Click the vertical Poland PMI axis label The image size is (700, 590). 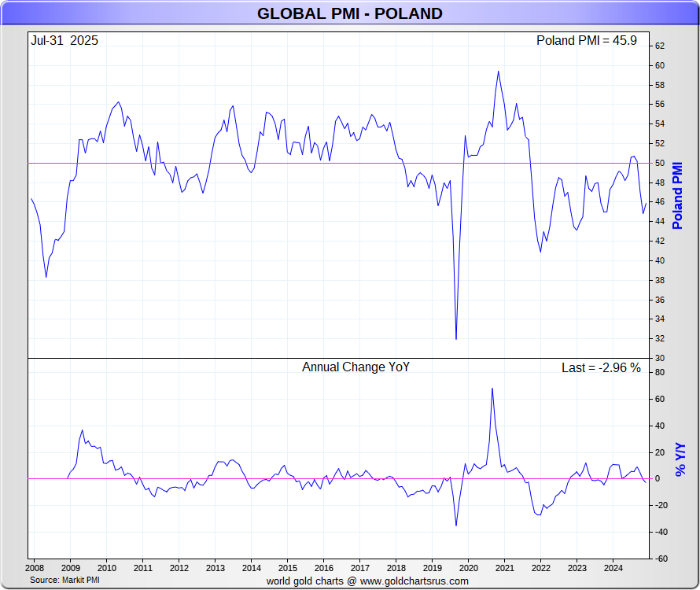678,195
